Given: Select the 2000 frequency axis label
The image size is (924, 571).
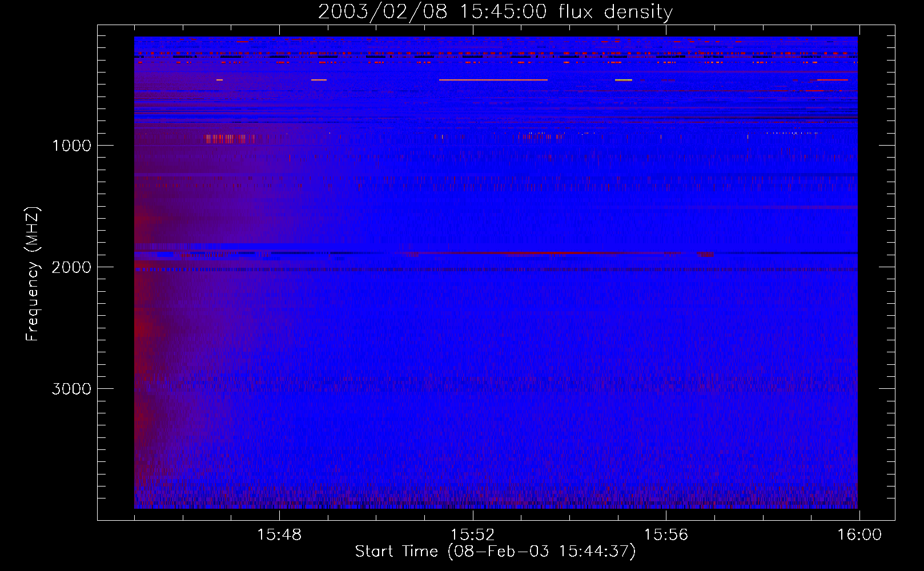Looking at the screenshot, I should [x=71, y=267].
